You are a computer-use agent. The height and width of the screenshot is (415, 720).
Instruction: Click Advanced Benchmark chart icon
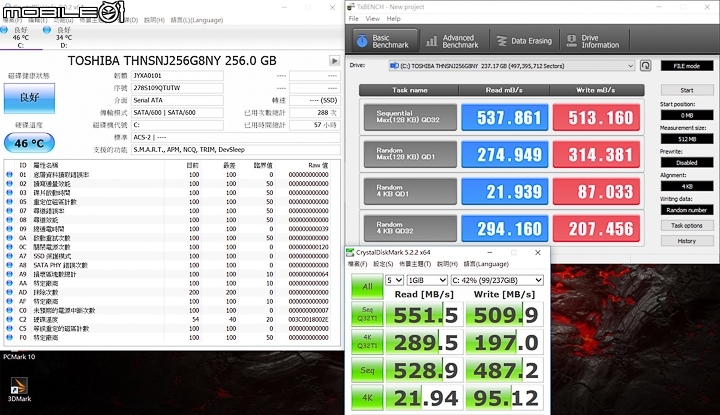(x=432, y=41)
